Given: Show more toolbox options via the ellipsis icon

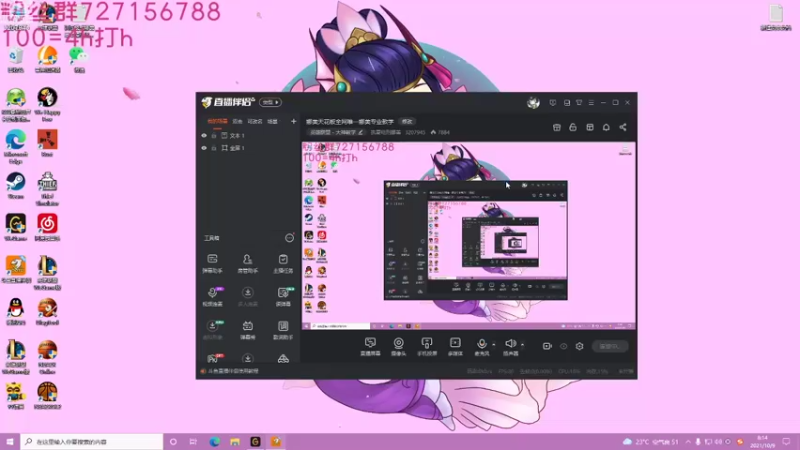Looking at the screenshot, I should coord(289,238).
